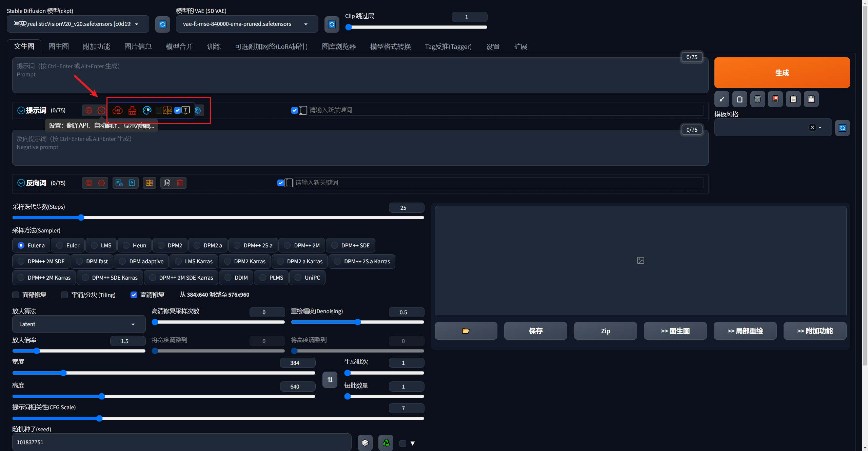The width and height of the screenshot is (868, 451).
Task: Click the trash can icon under Generate button
Action: [757, 99]
